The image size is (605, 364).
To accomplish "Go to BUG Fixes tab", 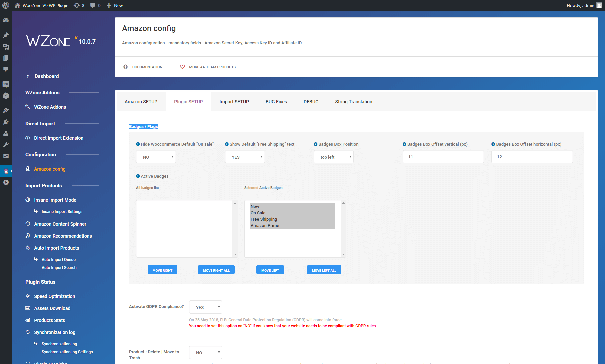I will pyautogui.click(x=276, y=102).
